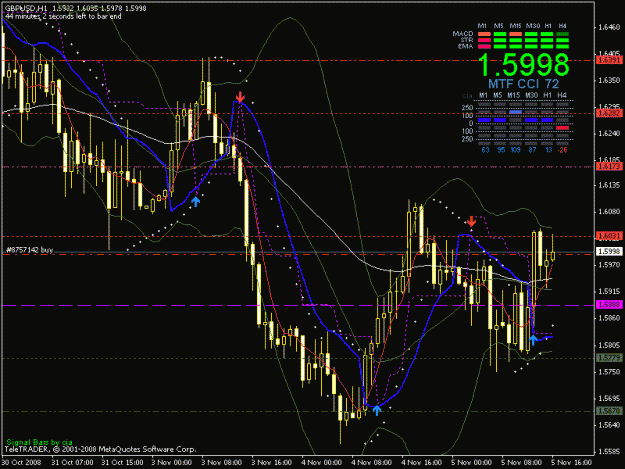
Task: Click the red 1.6391 price level tag
Action: click(x=609, y=61)
